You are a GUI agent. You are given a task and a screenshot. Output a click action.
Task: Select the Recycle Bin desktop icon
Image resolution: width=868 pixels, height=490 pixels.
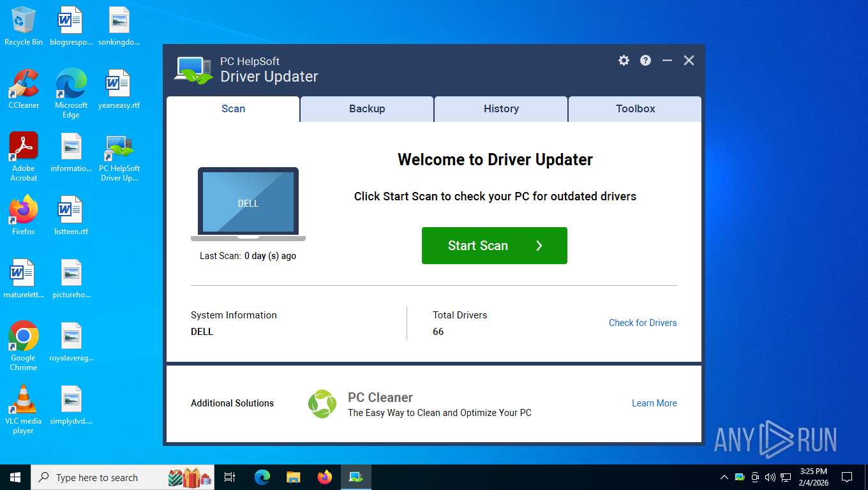click(24, 27)
